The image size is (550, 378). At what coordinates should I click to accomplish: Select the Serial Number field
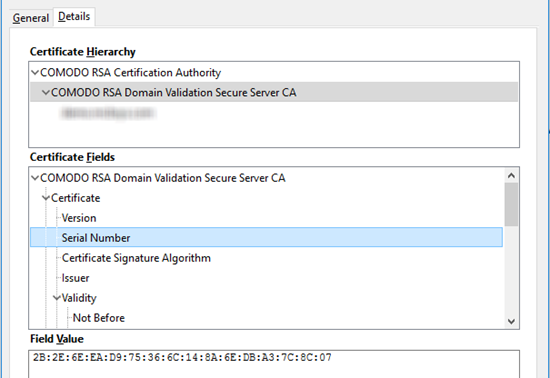click(x=266, y=237)
